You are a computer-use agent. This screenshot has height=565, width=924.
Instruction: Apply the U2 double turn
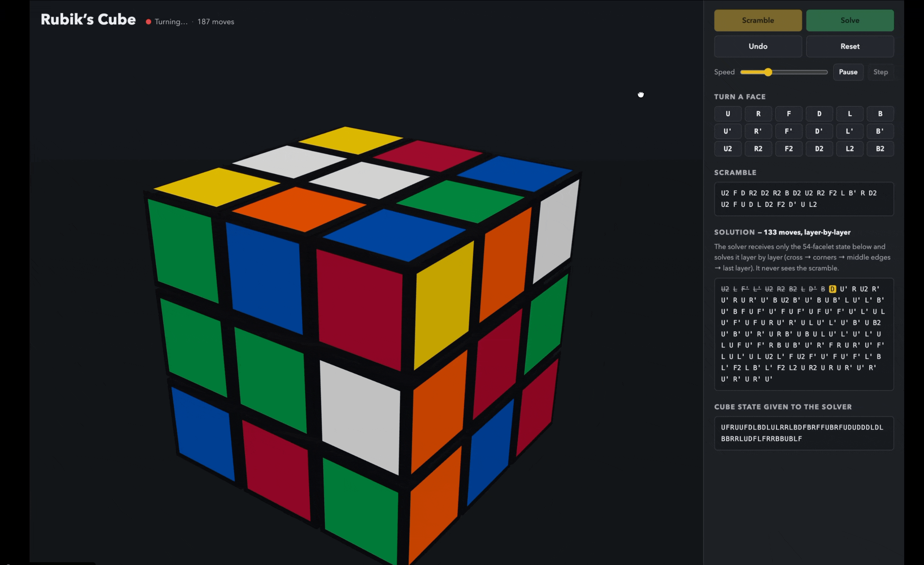[728, 149]
